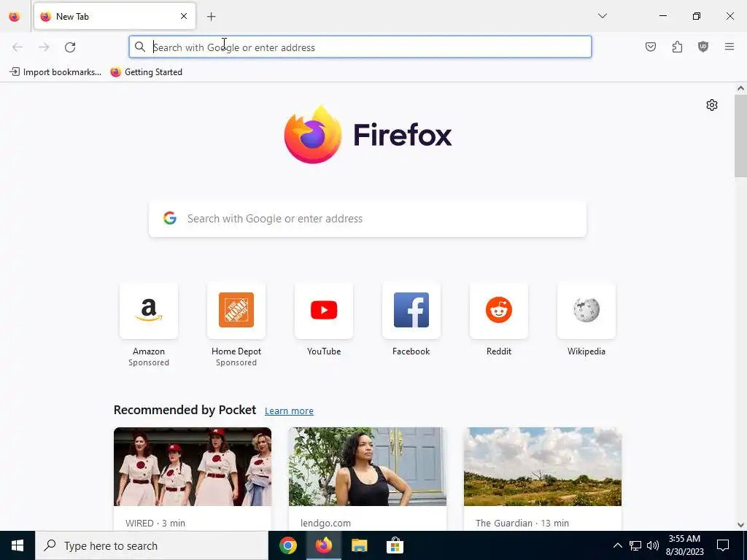Viewport: 747px width, 560px height.
Task: Open the volume speaker tray icon
Action: pyautogui.click(x=653, y=545)
